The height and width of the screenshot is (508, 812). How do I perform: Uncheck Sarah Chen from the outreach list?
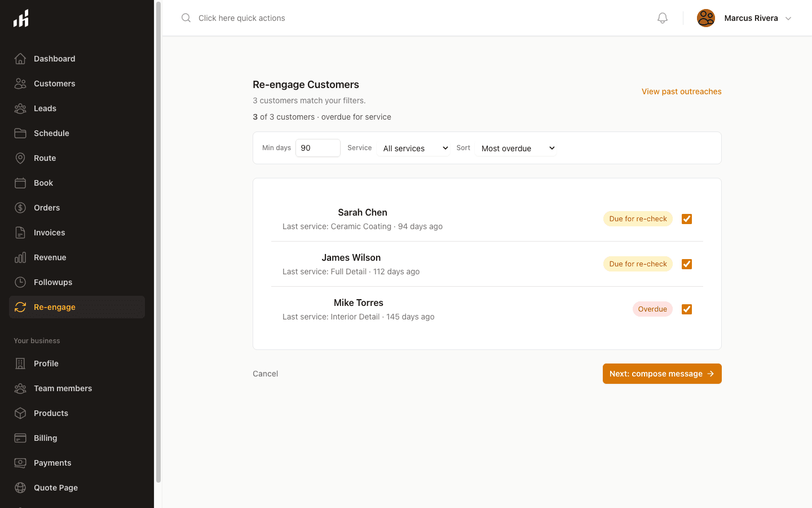(x=686, y=218)
